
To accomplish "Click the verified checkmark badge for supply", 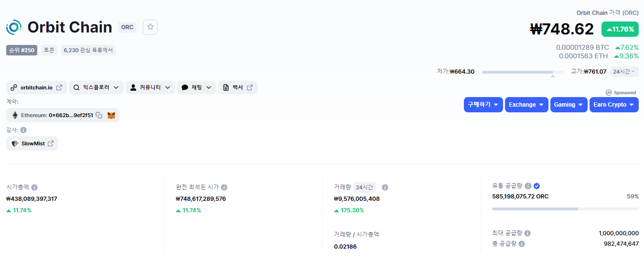I will click(x=537, y=186).
